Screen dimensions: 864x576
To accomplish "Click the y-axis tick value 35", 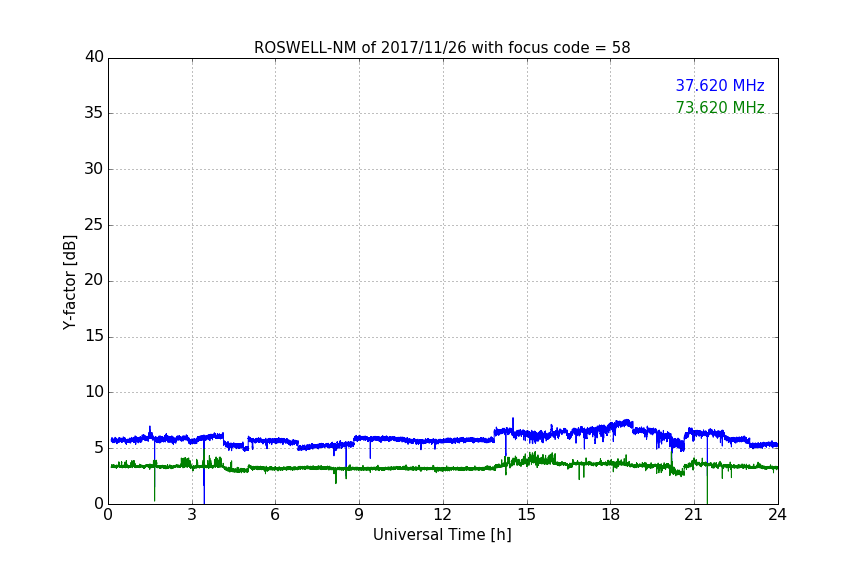I will click(x=94, y=113).
